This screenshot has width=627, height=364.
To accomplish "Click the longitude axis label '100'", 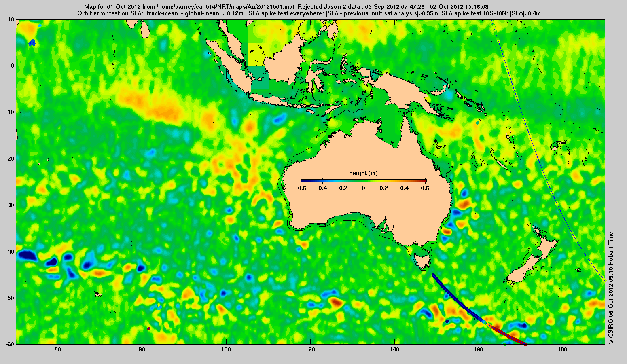I will (226, 349).
